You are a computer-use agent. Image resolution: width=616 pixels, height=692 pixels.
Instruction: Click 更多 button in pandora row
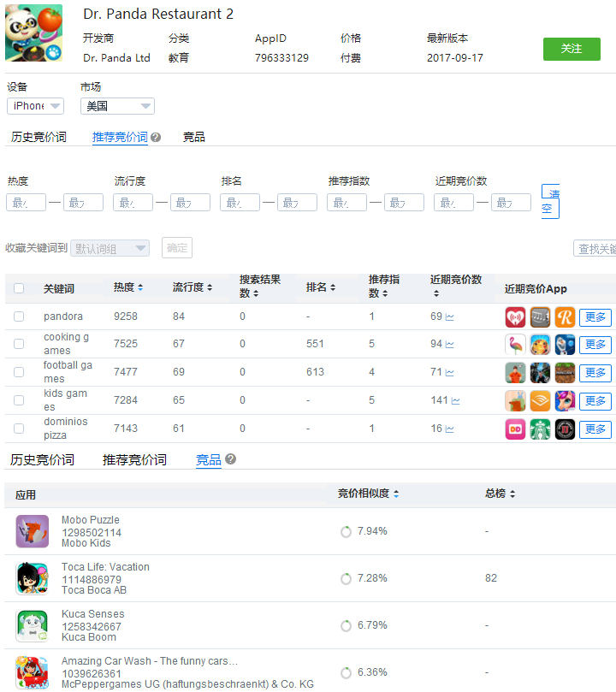[x=595, y=317]
